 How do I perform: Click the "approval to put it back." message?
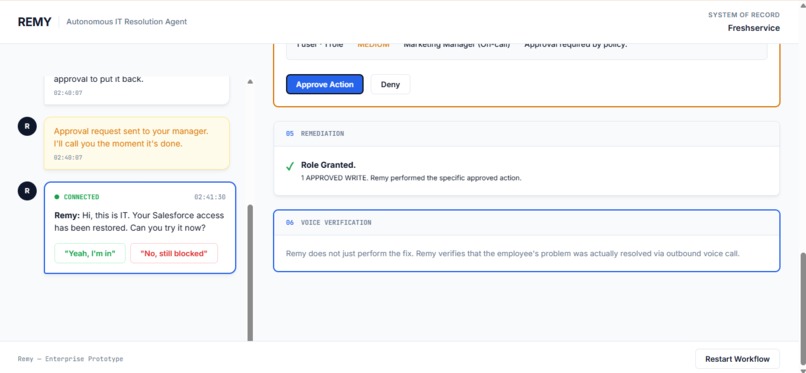coord(99,80)
